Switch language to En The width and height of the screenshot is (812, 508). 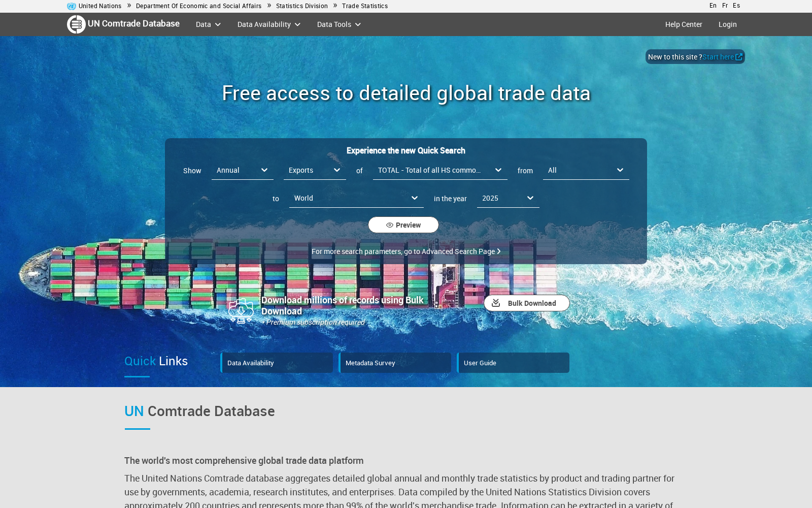click(713, 6)
